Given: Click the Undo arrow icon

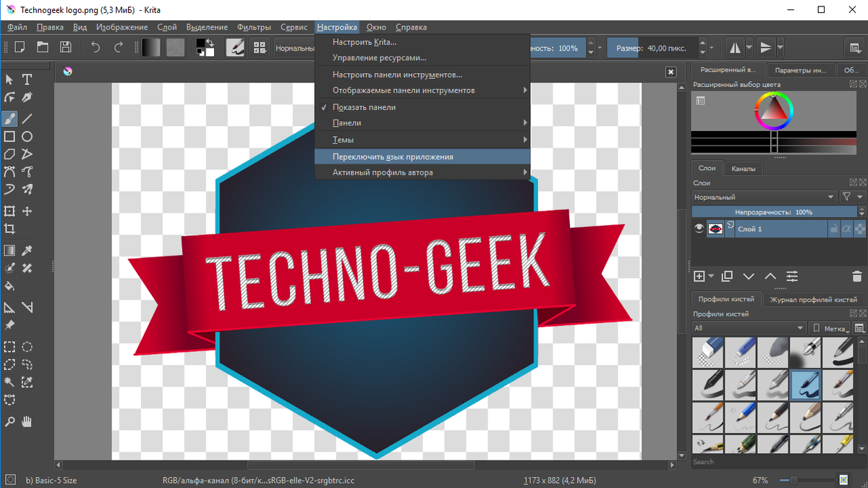Looking at the screenshot, I should 95,48.
